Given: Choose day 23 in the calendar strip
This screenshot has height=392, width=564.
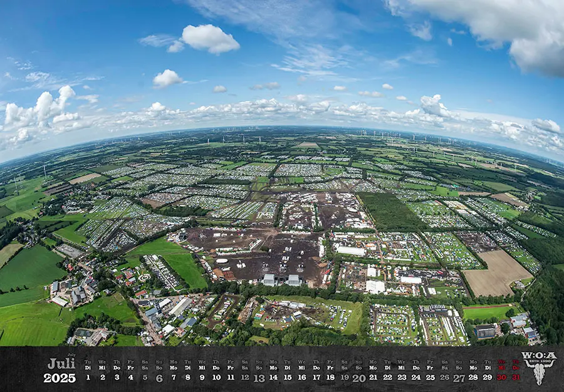Looking at the screenshot, I should [x=402, y=377].
